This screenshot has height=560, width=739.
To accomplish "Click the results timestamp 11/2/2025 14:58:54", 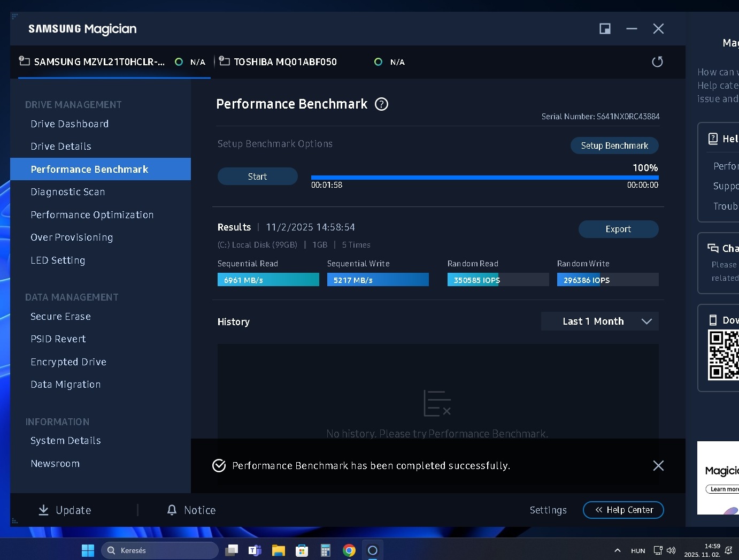I will tap(311, 227).
